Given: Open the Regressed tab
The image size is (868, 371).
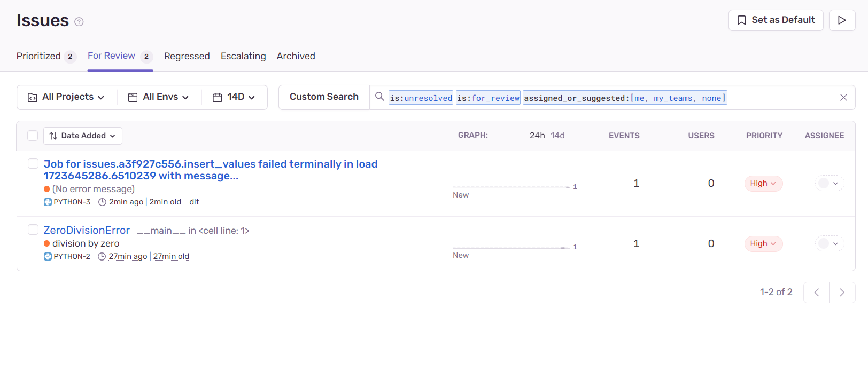Looking at the screenshot, I should coord(187,56).
